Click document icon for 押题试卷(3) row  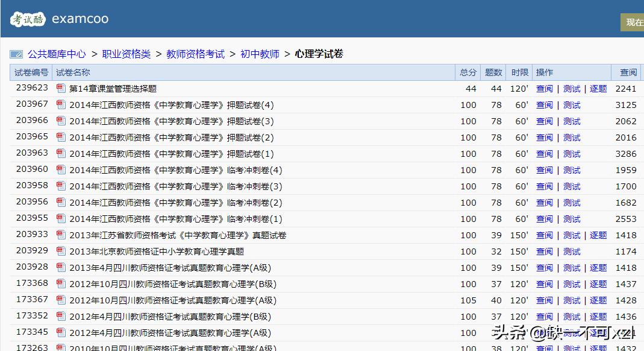pos(61,121)
